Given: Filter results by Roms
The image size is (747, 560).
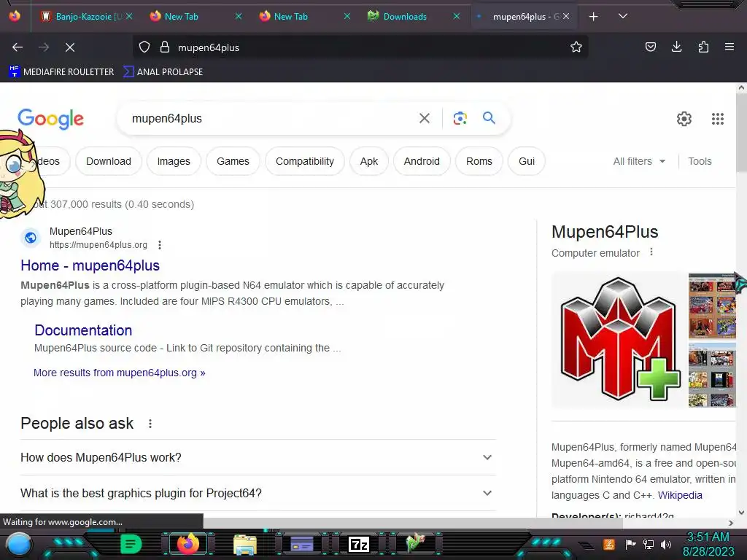Looking at the screenshot, I should pyautogui.click(x=479, y=161).
